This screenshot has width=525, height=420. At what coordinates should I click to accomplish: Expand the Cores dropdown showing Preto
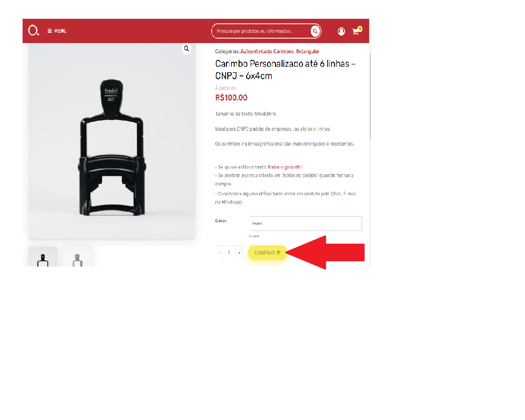[x=306, y=224]
